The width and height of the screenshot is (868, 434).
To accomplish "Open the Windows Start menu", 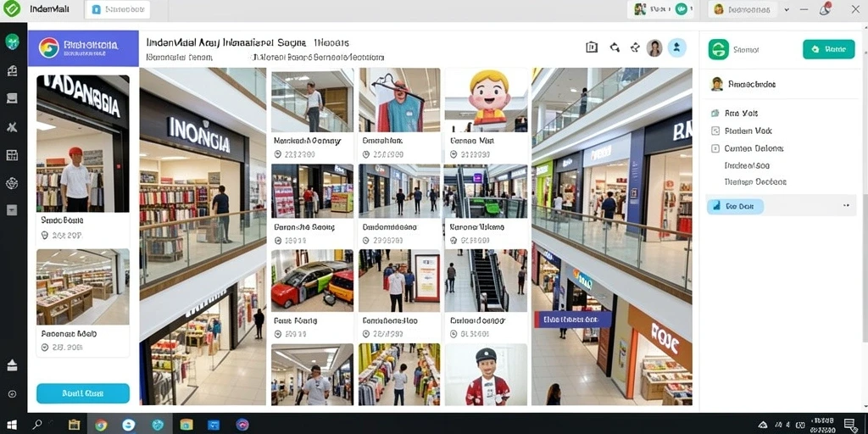I will tap(11, 425).
